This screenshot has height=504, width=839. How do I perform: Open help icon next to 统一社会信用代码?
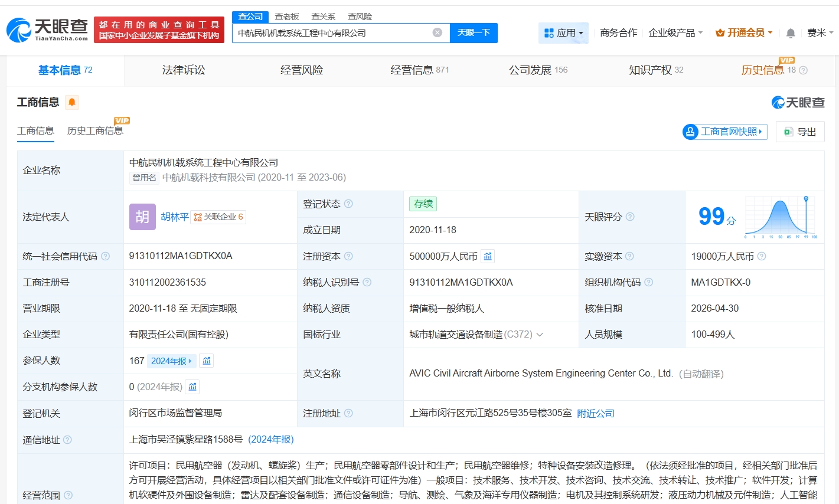105,256
